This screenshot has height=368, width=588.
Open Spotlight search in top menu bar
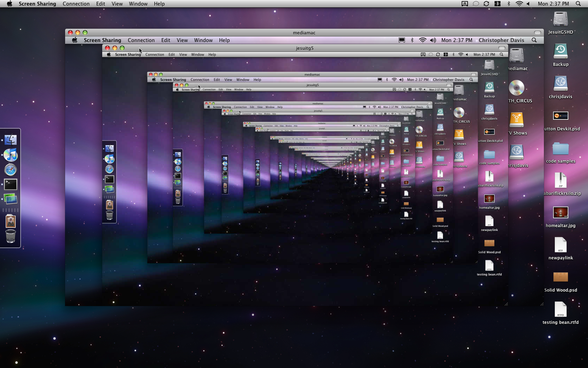pyautogui.click(x=578, y=4)
